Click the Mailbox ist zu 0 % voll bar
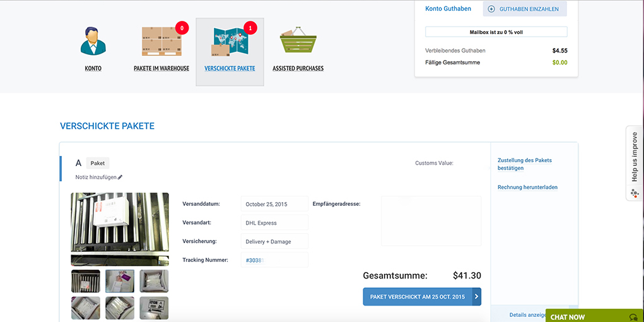This screenshot has width=644, height=322. pyautogui.click(x=496, y=32)
